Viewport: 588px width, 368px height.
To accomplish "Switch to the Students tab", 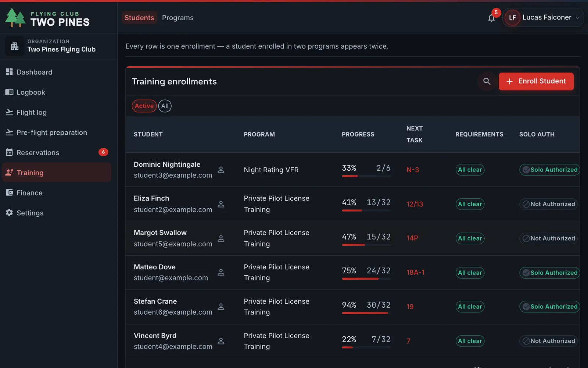I will [139, 18].
